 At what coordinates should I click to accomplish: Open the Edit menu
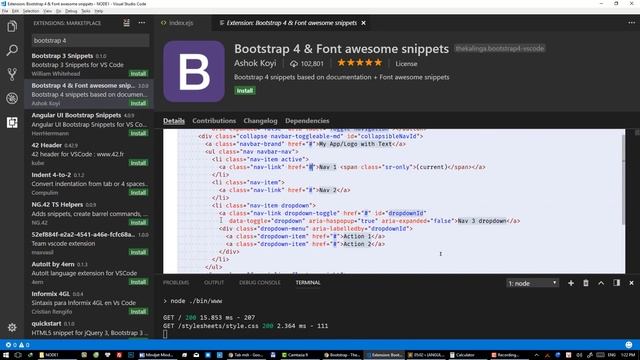[x=16, y=11]
